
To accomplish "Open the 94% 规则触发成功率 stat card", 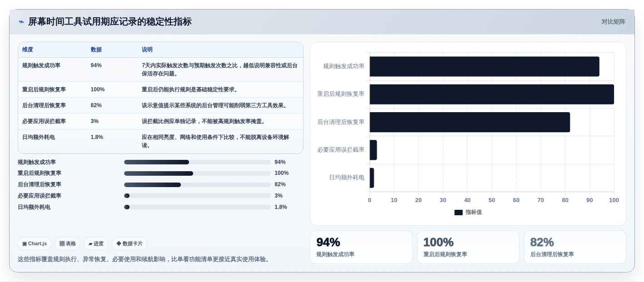I will tap(361, 247).
